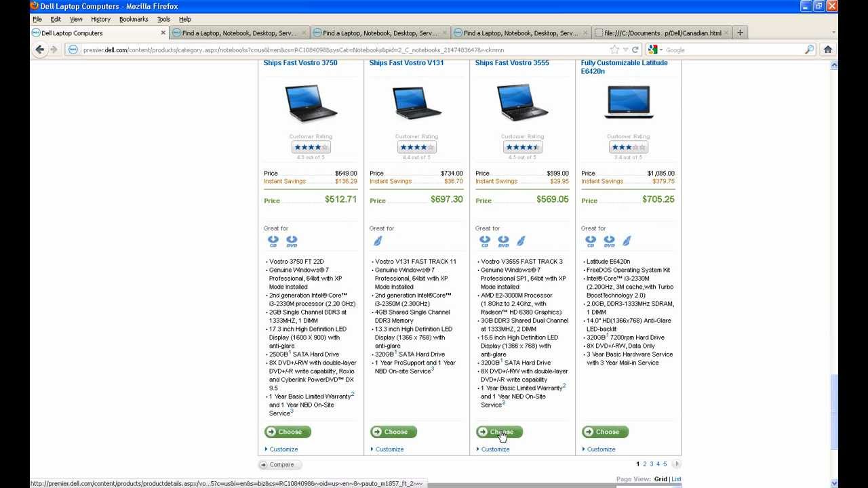Customize the Vostro V131
Viewport: 868px width, 488px height.
click(x=389, y=449)
